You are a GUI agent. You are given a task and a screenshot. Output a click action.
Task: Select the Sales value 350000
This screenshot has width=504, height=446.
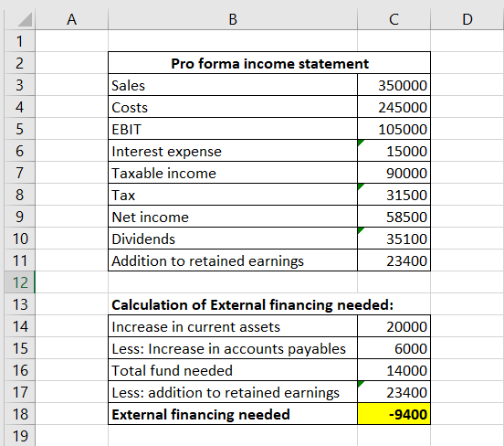pyautogui.click(x=394, y=85)
